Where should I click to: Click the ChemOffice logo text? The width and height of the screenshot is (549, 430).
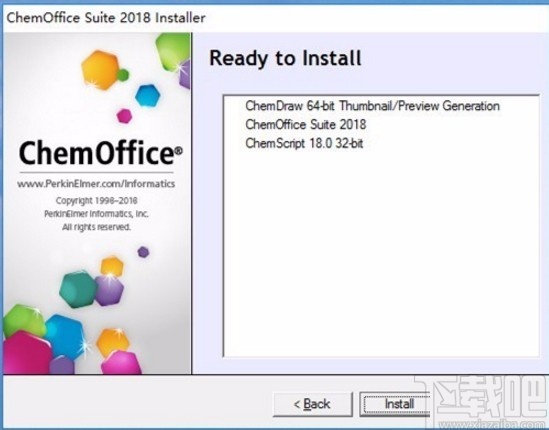pos(100,153)
